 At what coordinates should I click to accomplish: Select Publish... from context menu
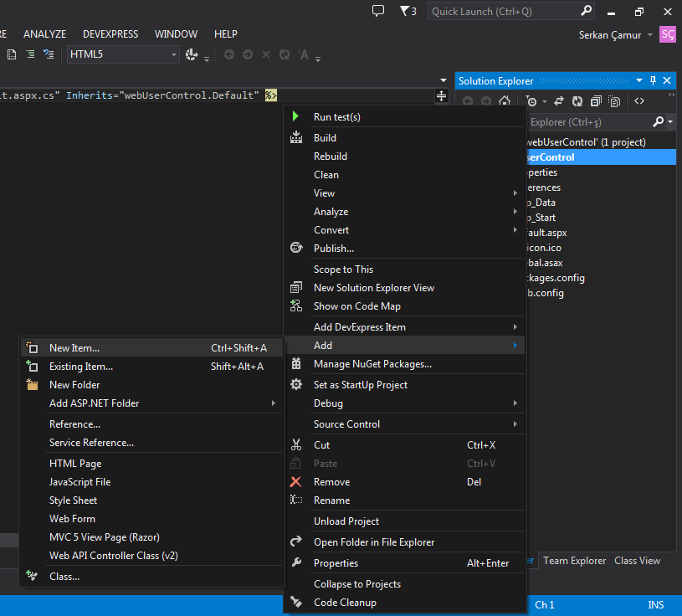click(x=404, y=249)
